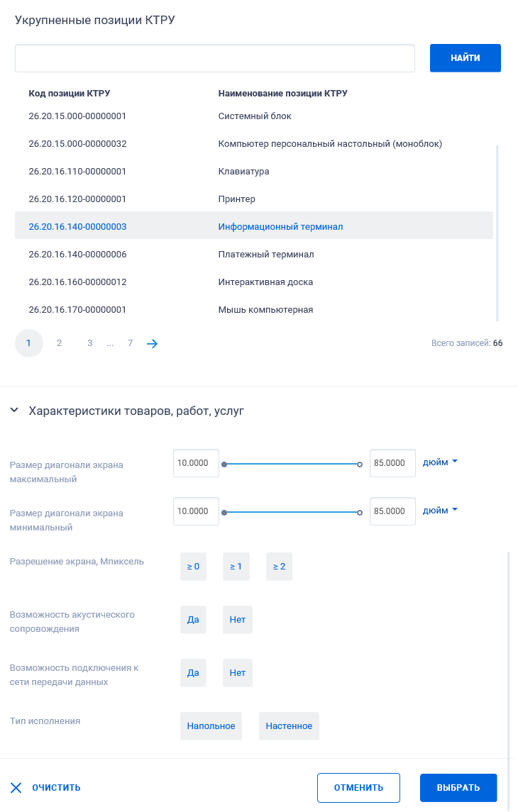
Task: Click code 26.20.16.120-00000001
Action: (78, 199)
